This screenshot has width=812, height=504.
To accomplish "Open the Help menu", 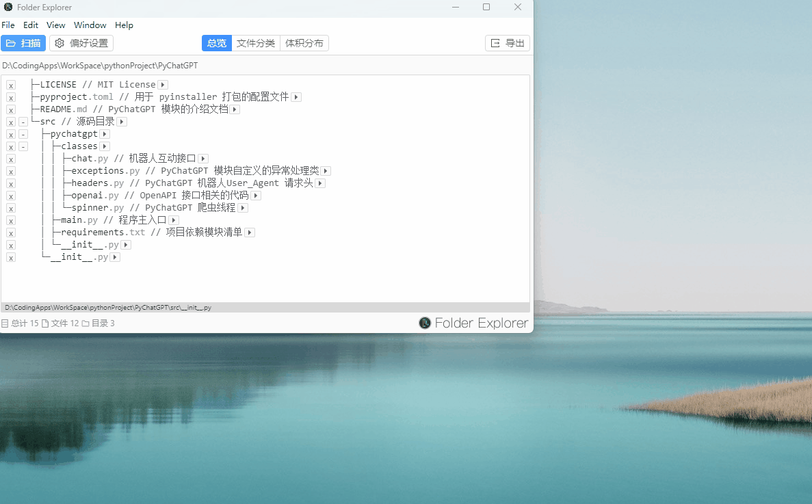I will point(124,25).
